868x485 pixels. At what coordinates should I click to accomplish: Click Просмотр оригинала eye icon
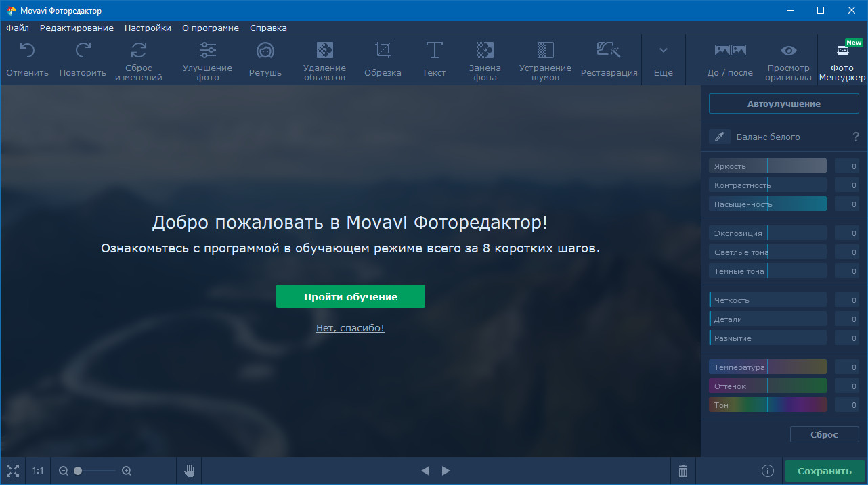789,50
